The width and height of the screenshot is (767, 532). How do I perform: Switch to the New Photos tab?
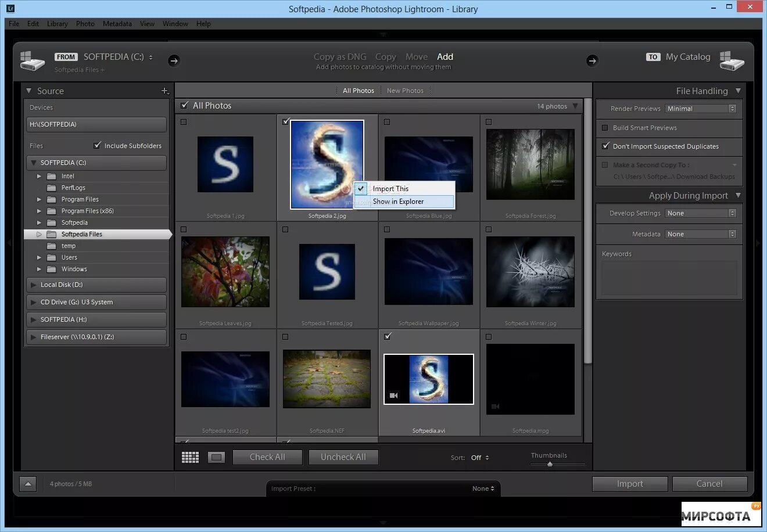[405, 91]
